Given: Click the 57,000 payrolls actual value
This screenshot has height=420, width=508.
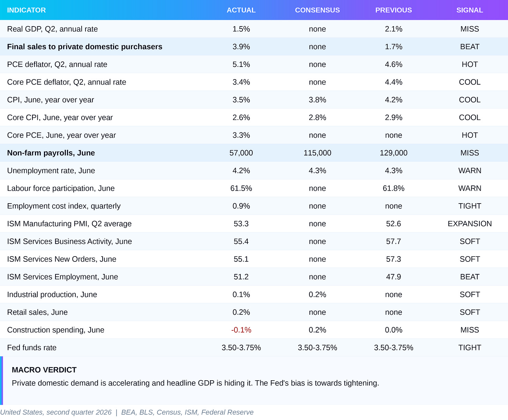Looking at the screenshot, I should click(x=241, y=153).
